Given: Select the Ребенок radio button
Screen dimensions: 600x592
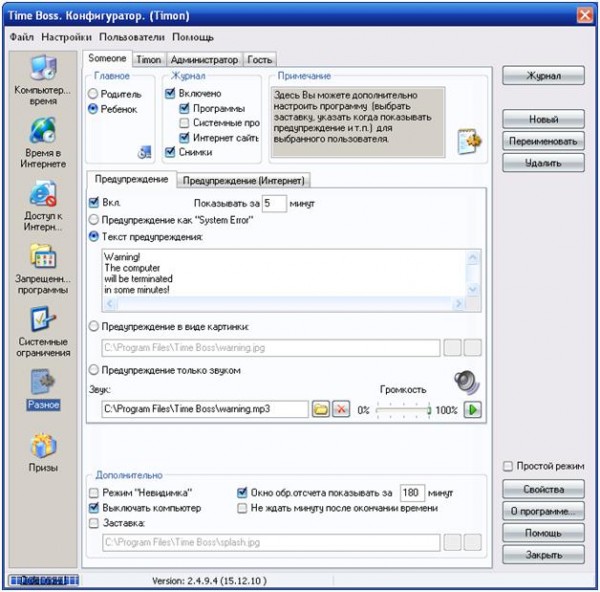Looking at the screenshot, I should click(x=93, y=109).
